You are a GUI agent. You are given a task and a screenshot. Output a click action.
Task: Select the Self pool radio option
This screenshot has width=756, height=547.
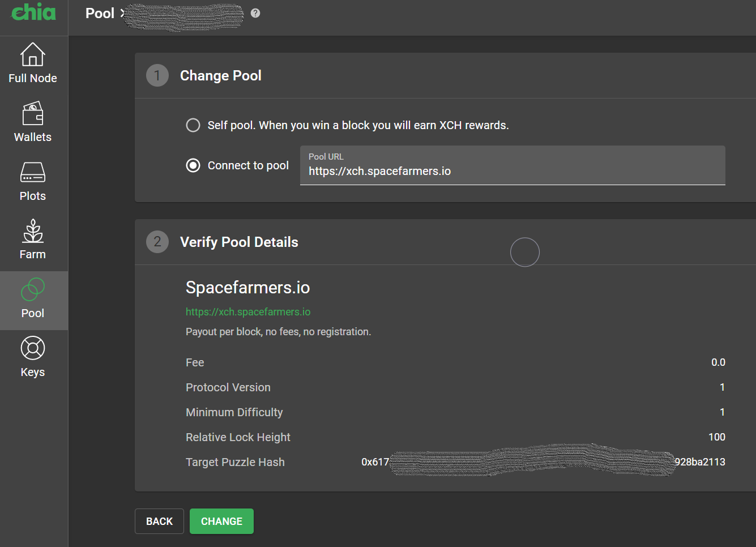[193, 125]
